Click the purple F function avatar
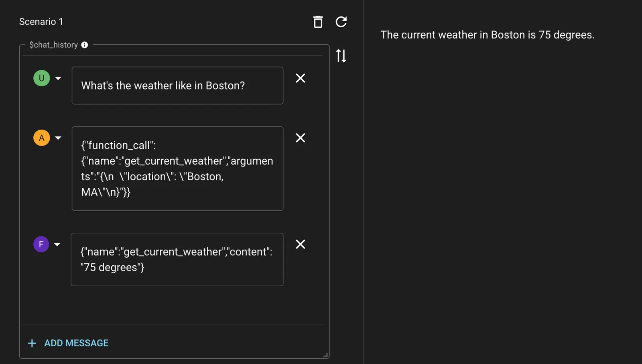 (41, 244)
